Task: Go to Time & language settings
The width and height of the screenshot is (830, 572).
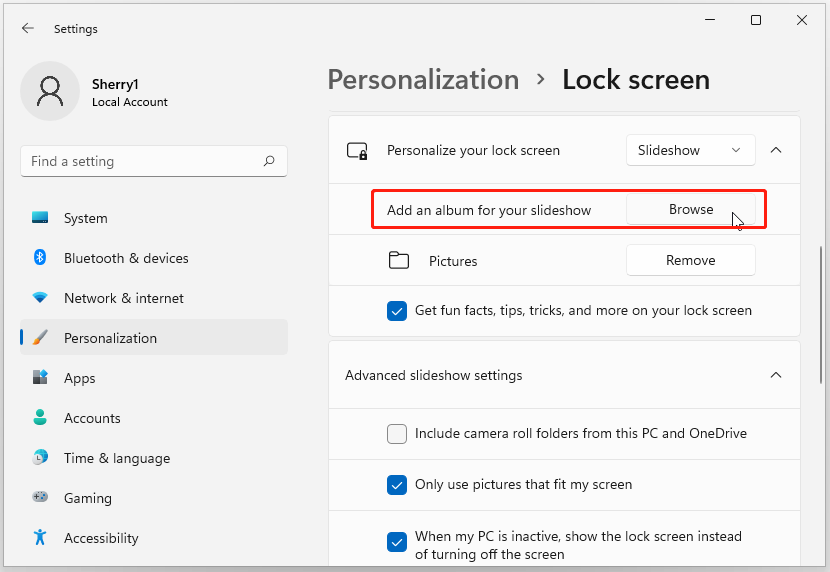Action: [x=116, y=458]
